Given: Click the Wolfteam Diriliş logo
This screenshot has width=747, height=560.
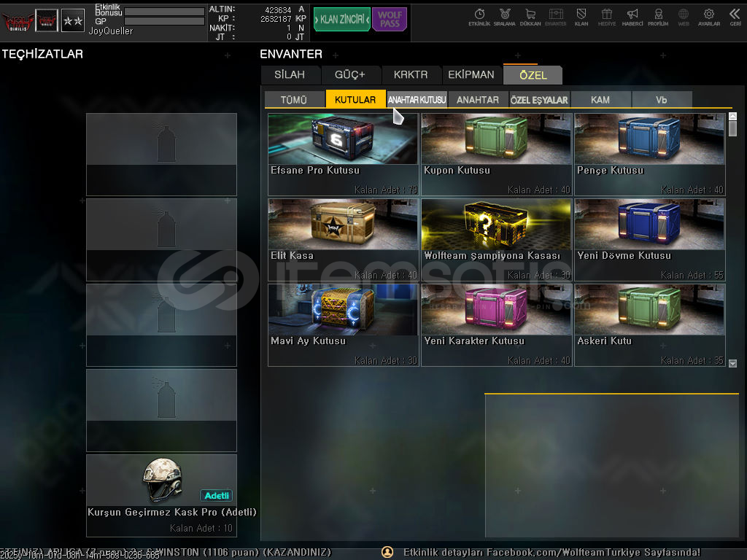Looking at the screenshot, I should click(18, 21).
